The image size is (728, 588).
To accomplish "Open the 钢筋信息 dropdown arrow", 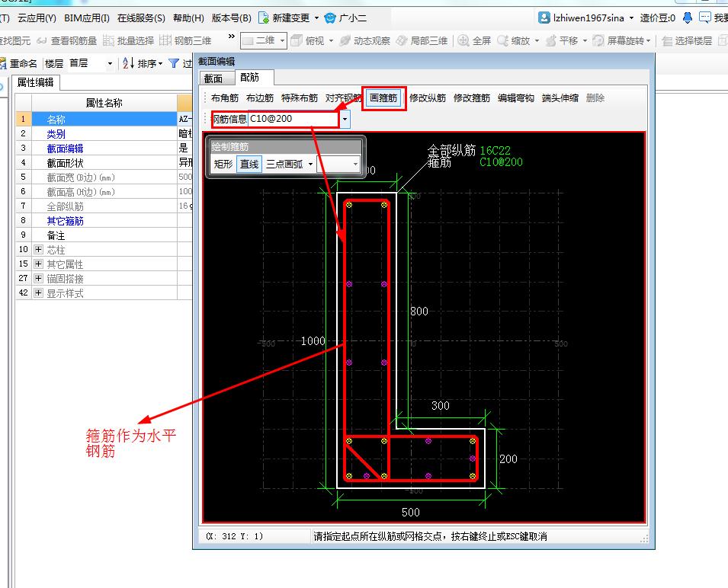I will (345, 119).
